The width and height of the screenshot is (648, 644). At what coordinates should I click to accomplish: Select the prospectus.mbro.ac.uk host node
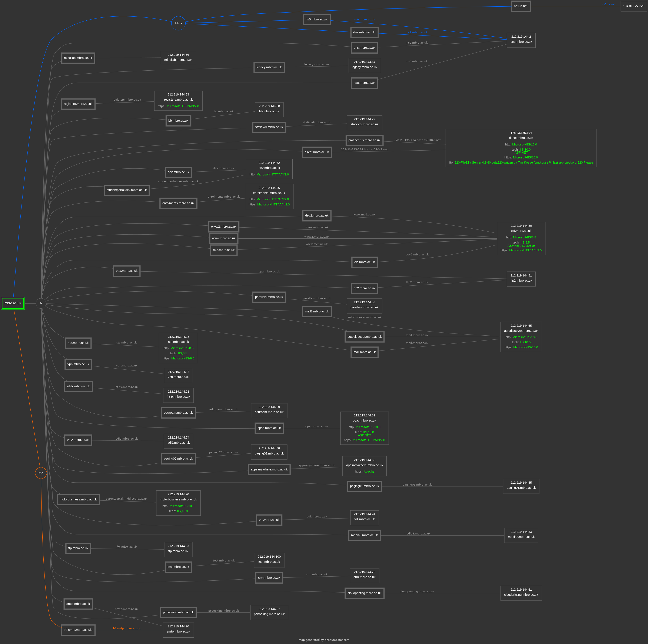coord(364,140)
